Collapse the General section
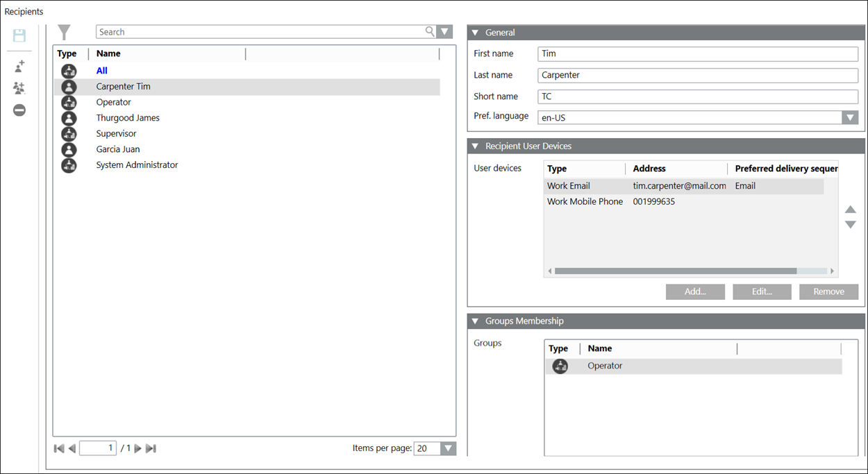868x474 pixels. tap(476, 33)
